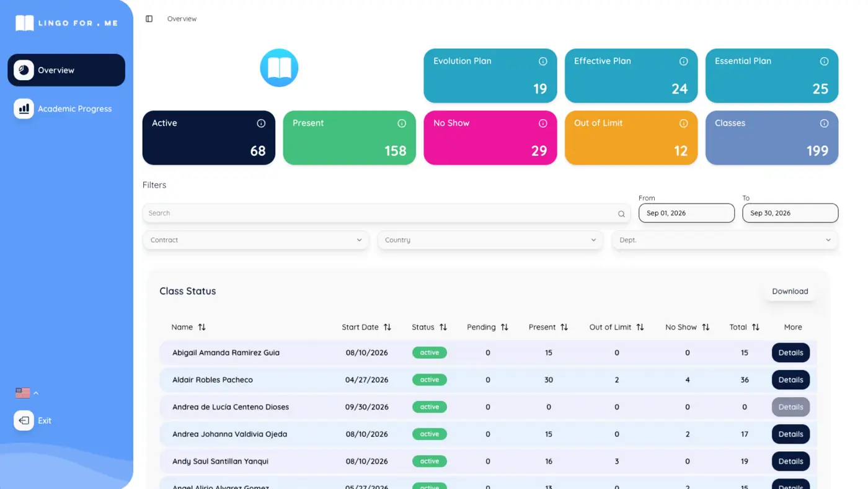Image resolution: width=868 pixels, height=489 pixels.
Task: Open the language flag selector
Action: point(27,393)
